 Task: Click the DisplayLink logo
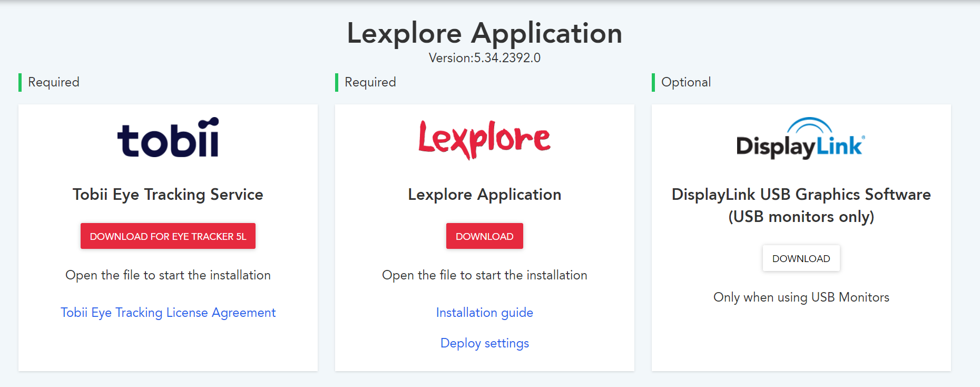[801, 138]
